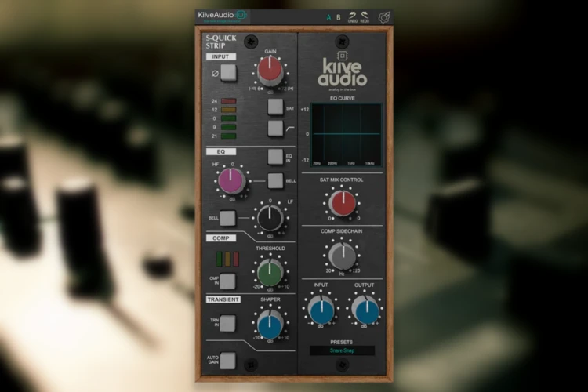Open the settings gear icon in top bar
The image size is (588, 392).
(x=384, y=17)
